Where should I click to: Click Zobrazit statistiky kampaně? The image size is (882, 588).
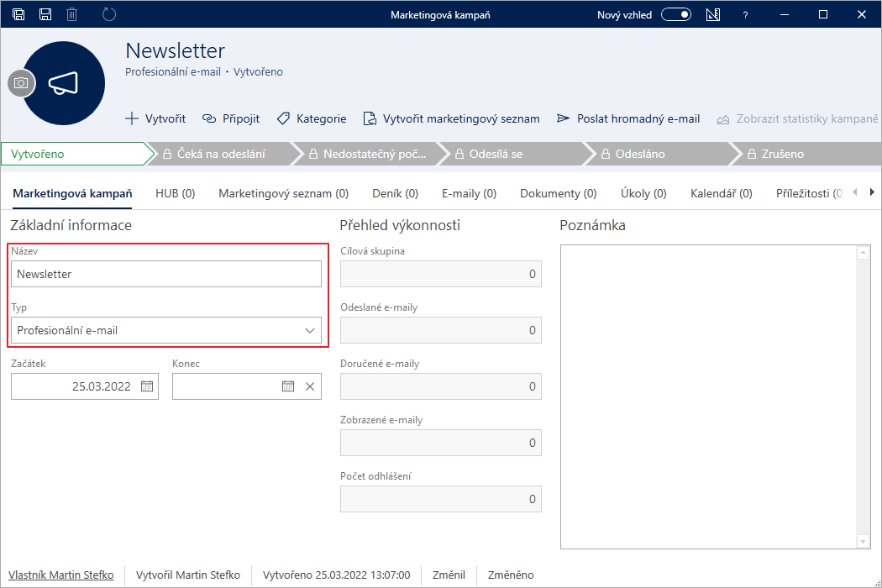coord(798,118)
